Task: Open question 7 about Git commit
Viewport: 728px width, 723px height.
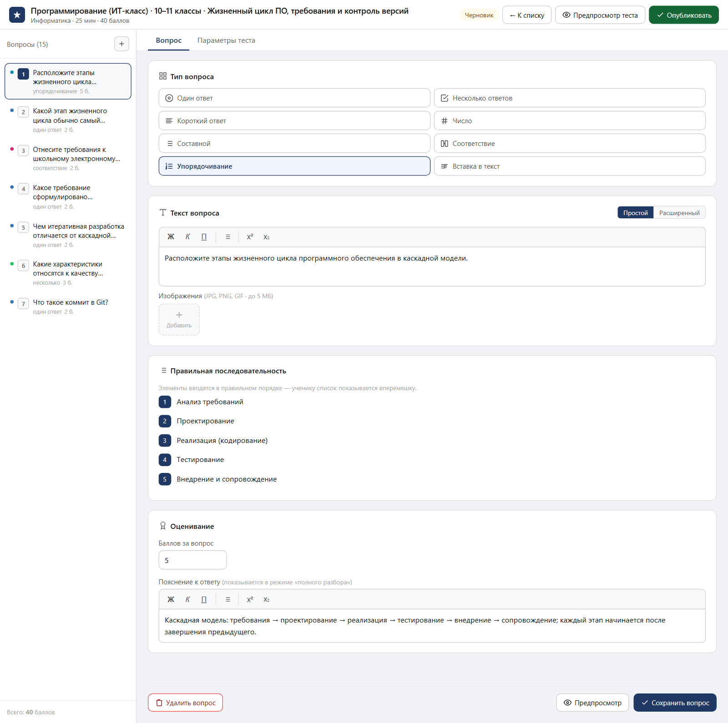Action: point(68,307)
